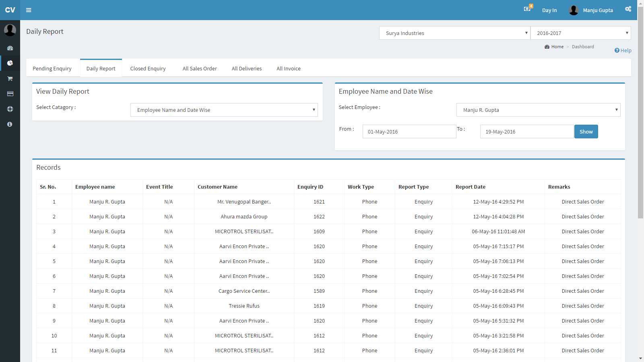The width and height of the screenshot is (644, 362).
Task: Switch to the All Invoice tab
Action: point(289,68)
